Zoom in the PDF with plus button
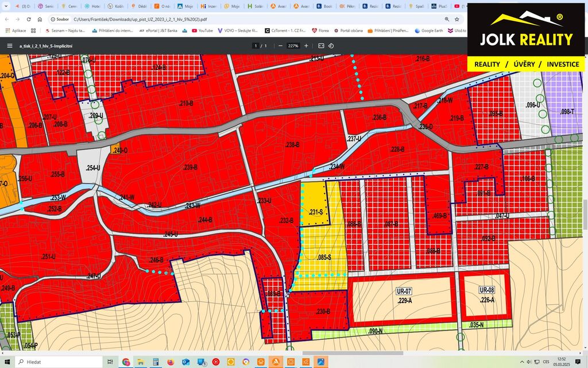Viewport: 588px width, 368px height. pyautogui.click(x=306, y=45)
